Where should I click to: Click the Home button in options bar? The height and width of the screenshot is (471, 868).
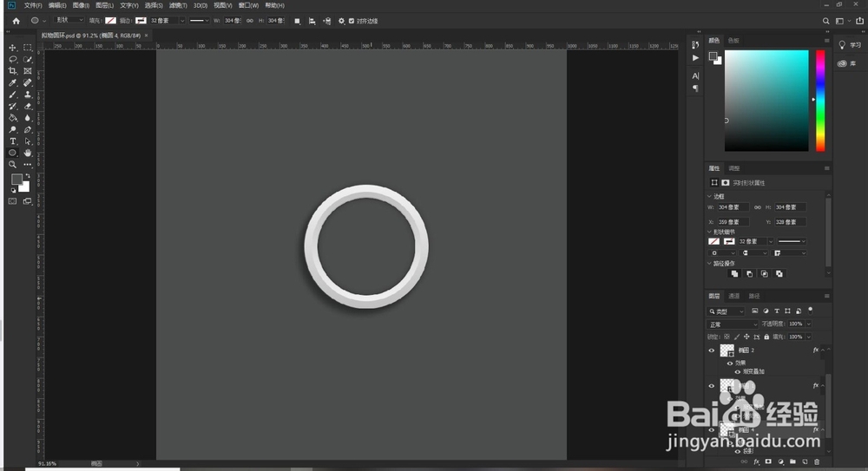[16, 21]
